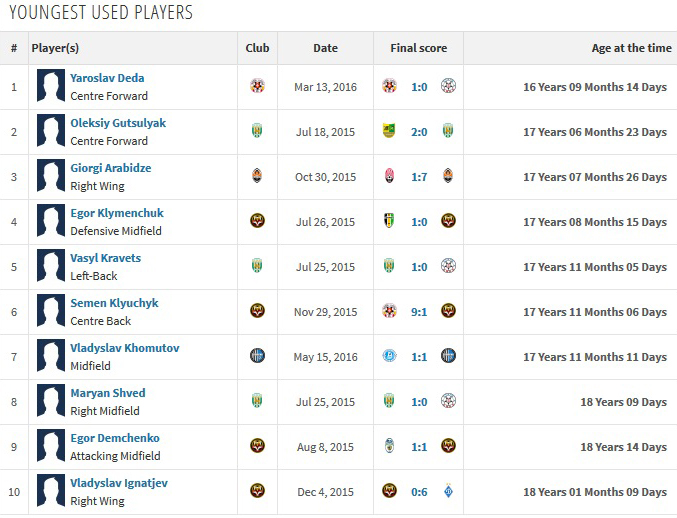This screenshot has width=677, height=518.
Task: Open the 0:6 match result
Action: pyautogui.click(x=419, y=492)
